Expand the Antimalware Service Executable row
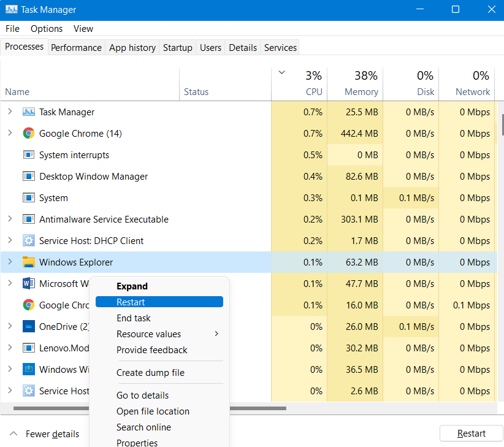Image resolution: width=504 pixels, height=447 pixels. (10, 220)
